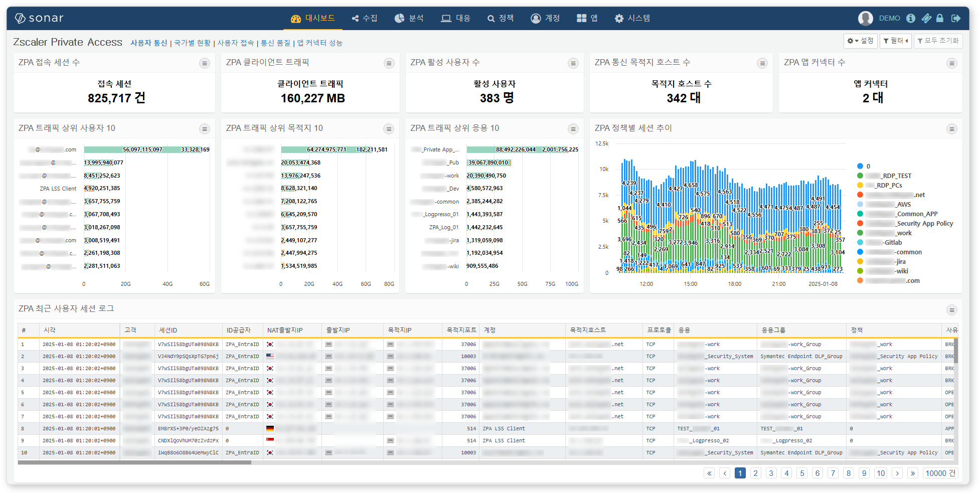Open the 대시보드 menu
The height and width of the screenshot is (495, 980).
click(x=313, y=18)
